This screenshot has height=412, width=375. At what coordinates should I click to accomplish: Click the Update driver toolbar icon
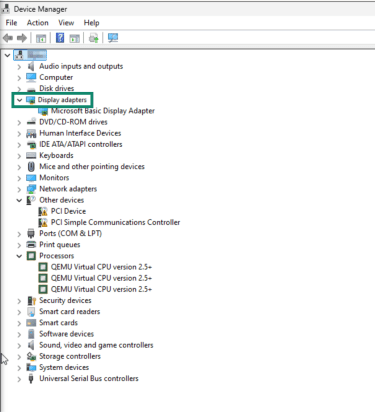[x=94, y=38]
